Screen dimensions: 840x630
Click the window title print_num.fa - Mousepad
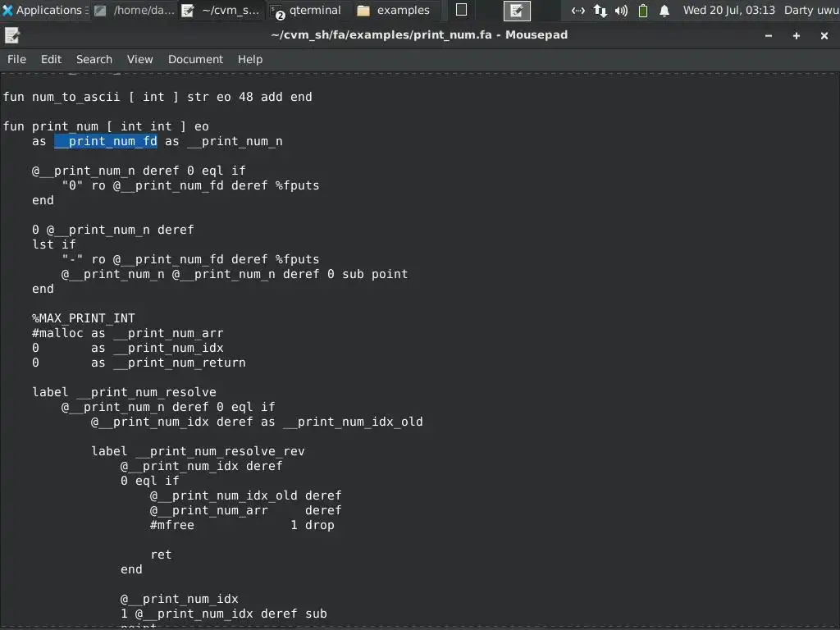pos(419,34)
